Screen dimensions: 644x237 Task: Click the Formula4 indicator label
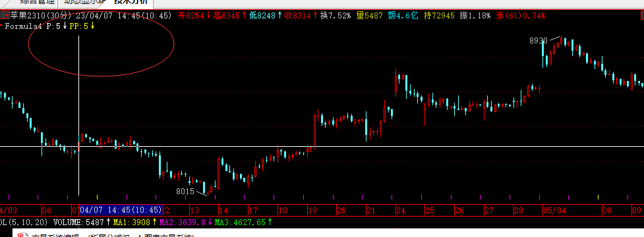[x=24, y=26]
